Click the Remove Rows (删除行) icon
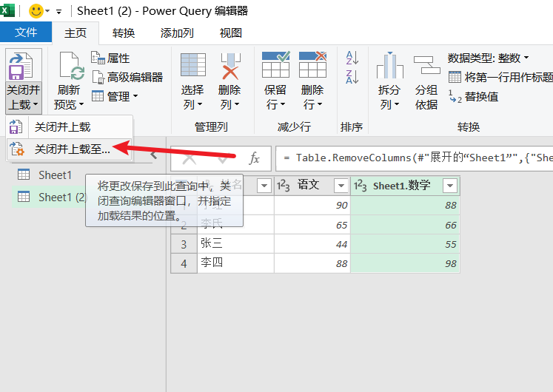 tap(312, 65)
